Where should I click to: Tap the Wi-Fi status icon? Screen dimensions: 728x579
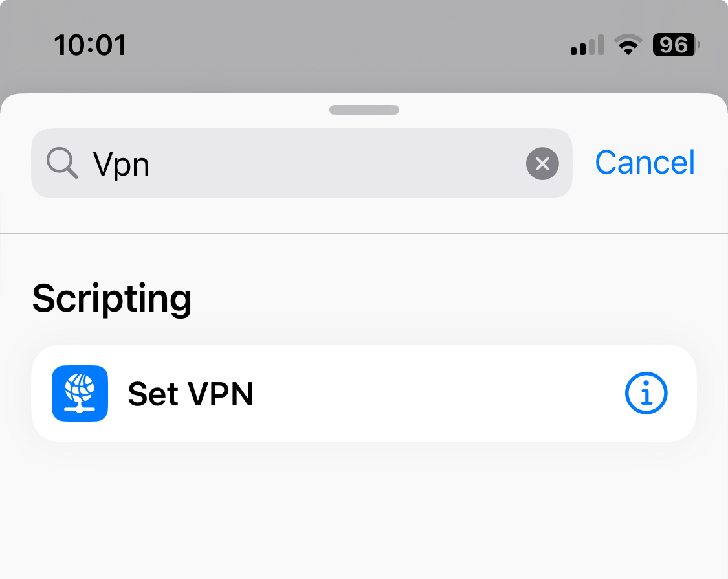(628, 45)
